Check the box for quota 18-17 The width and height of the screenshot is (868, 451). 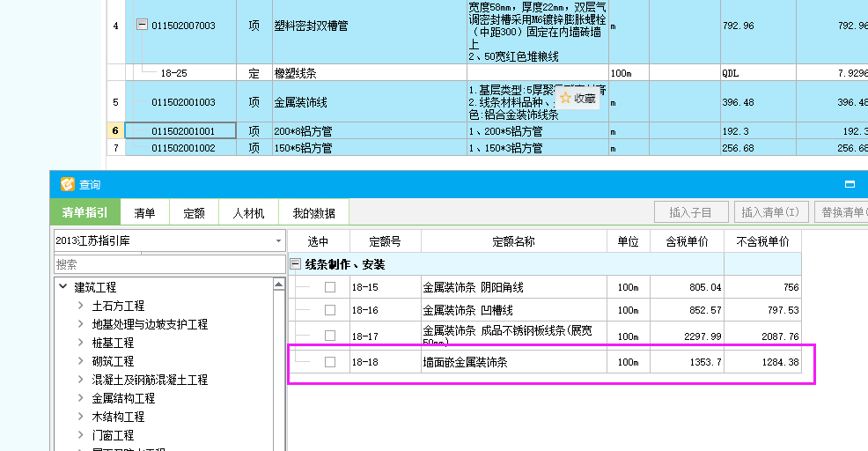(330, 336)
